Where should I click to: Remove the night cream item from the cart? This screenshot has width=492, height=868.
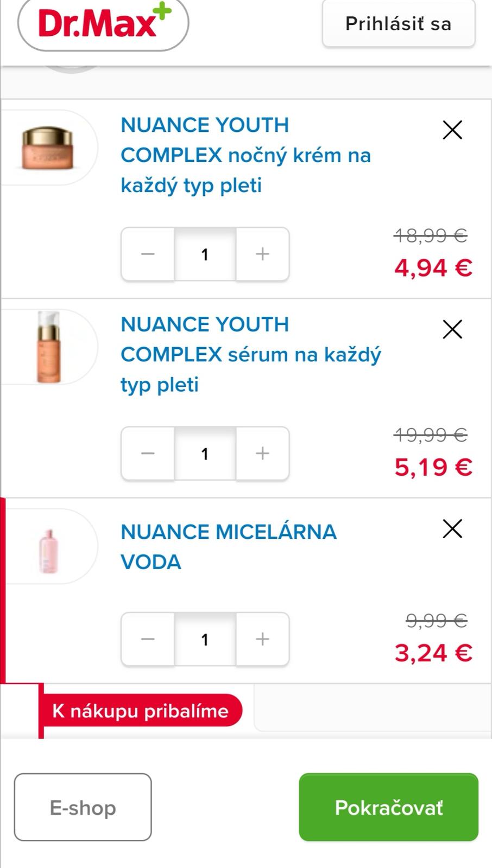coord(452,130)
